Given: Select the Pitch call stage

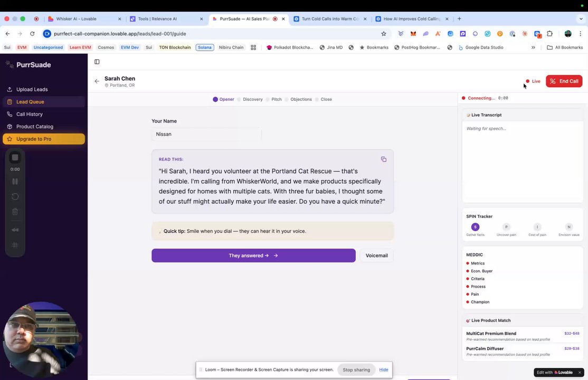Looking at the screenshot, I should click(274, 99).
